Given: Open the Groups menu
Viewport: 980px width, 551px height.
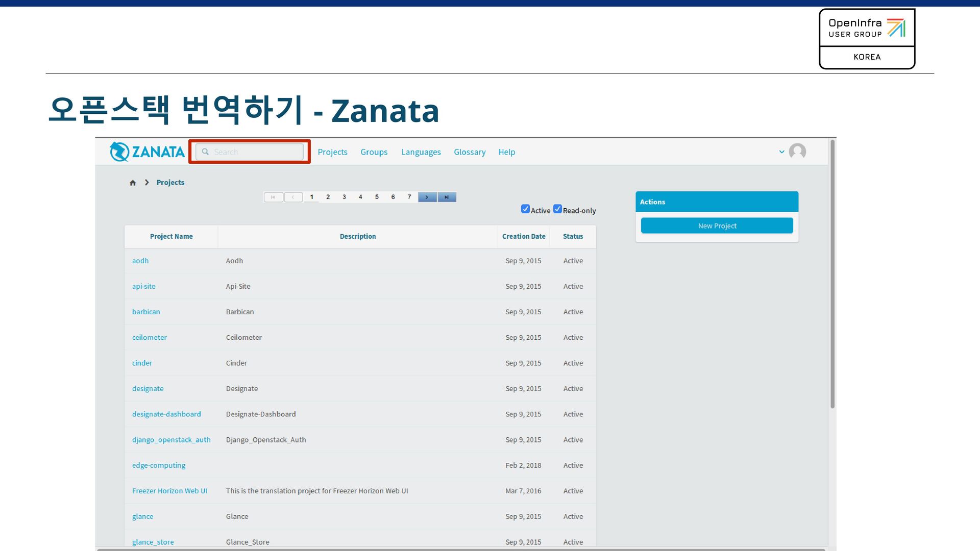Looking at the screenshot, I should pos(374,152).
